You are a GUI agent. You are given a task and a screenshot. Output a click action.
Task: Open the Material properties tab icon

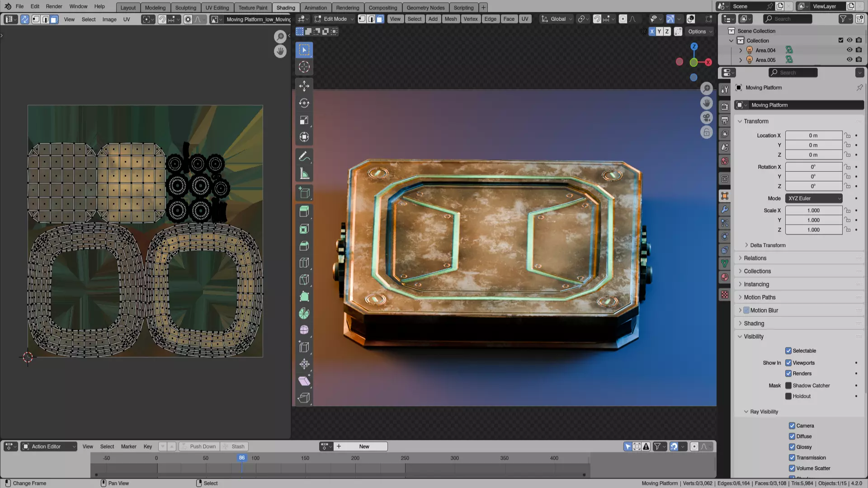click(x=725, y=277)
